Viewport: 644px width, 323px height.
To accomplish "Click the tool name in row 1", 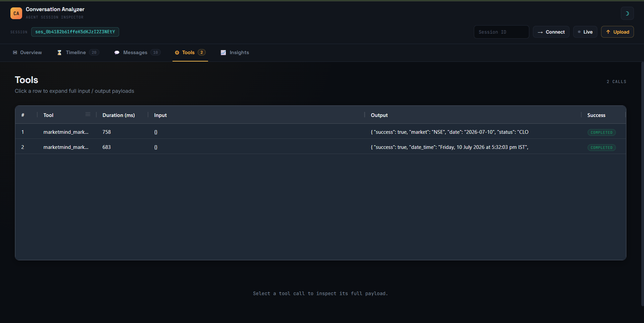I will tap(66, 132).
